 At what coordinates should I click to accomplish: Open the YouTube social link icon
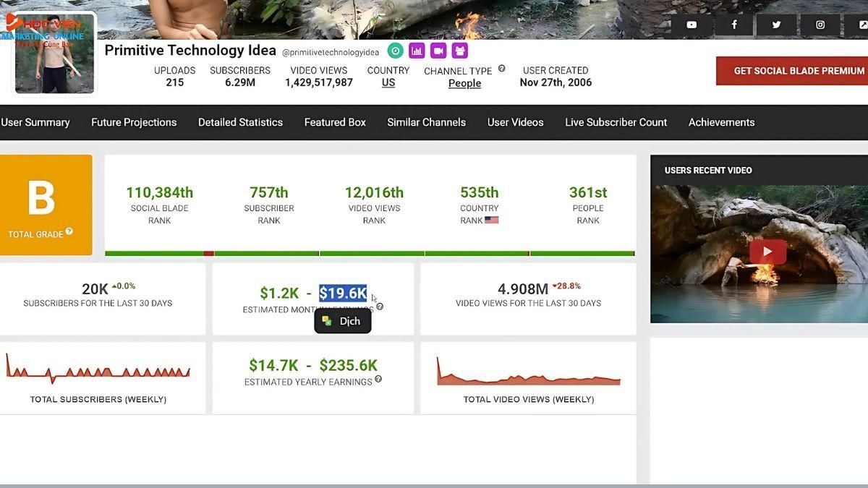tap(692, 25)
